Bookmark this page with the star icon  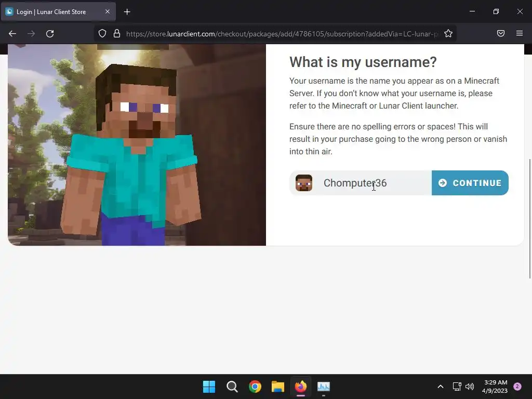(448, 34)
